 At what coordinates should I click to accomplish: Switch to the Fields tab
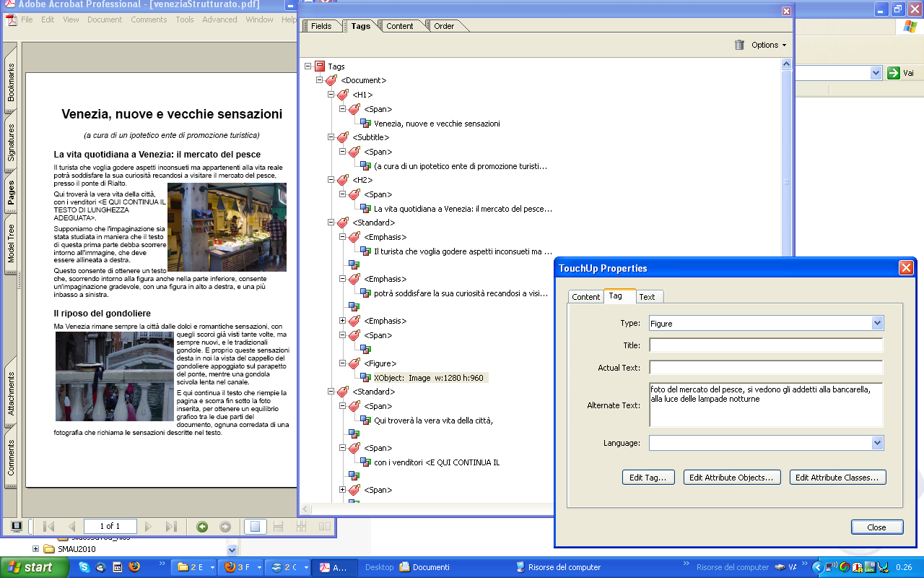coord(322,26)
